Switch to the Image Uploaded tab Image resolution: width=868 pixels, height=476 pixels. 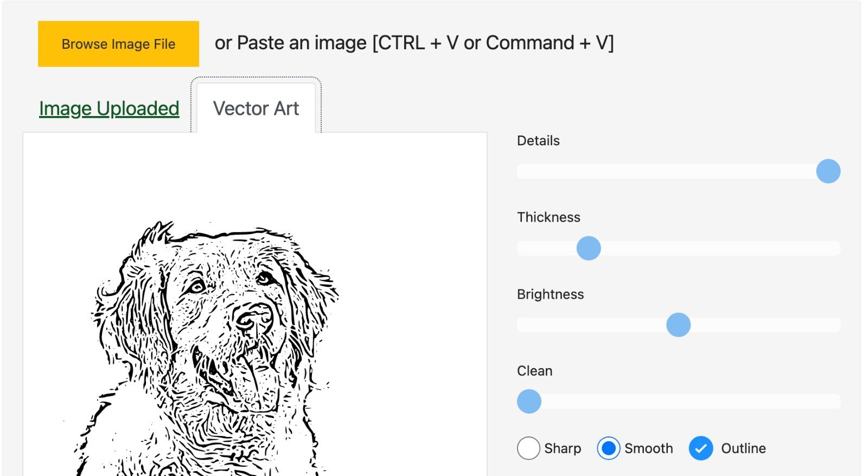[109, 108]
